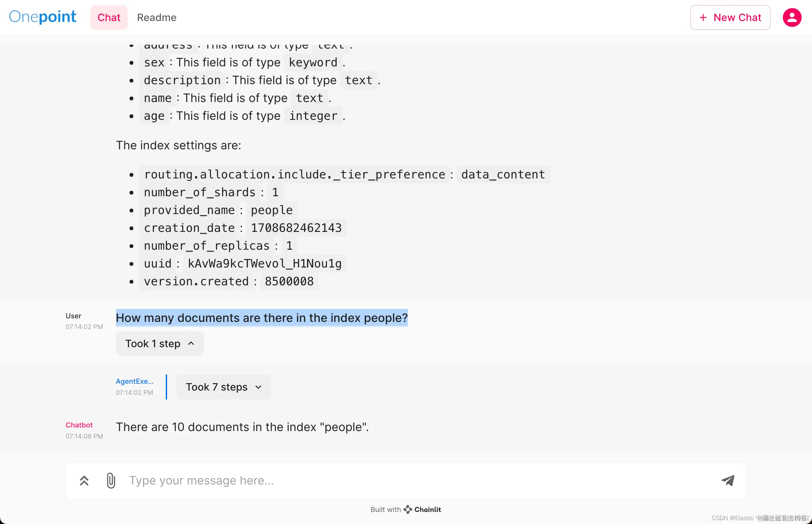Click the 'User' author label
The height and width of the screenshot is (524, 812).
pyautogui.click(x=73, y=316)
